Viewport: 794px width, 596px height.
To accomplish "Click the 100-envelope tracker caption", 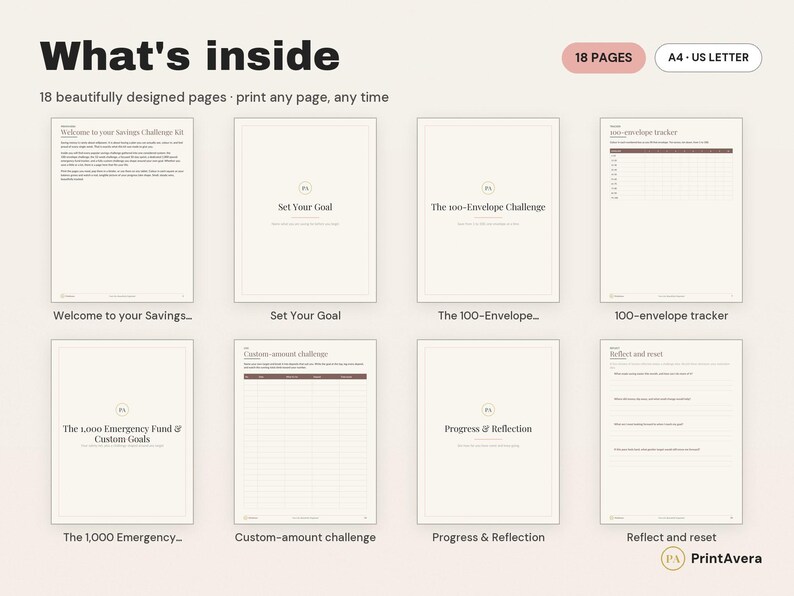I will (671, 315).
